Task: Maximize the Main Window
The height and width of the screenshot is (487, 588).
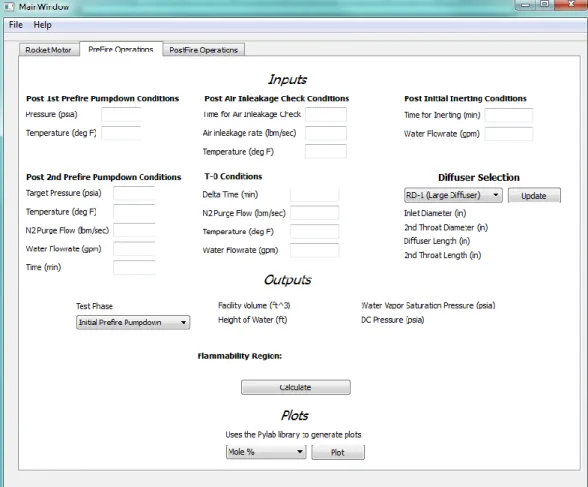Action: click(x=544, y=4)
